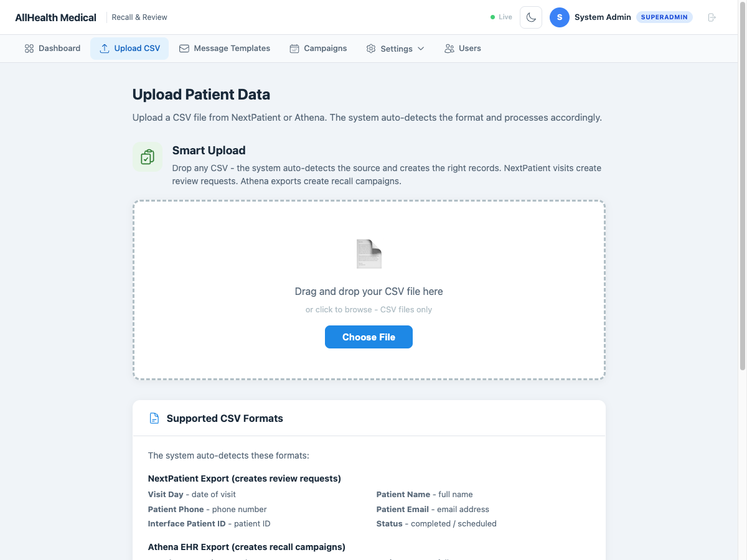Screen dimensions: 747x560
Task: Toggle dark mode with the moon button
Action: pos(530,17)
